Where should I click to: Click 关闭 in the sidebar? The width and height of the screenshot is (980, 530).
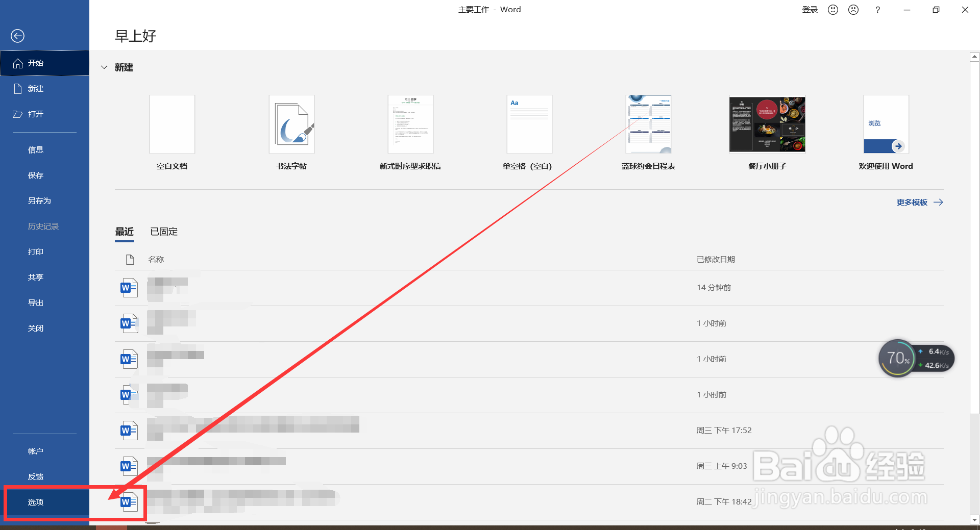tap(44, 329)
